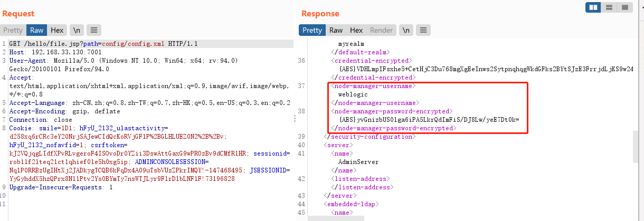Click the <listen-address> opening tag
Viewport: 644px width, 221px height.
pos(360,179)
